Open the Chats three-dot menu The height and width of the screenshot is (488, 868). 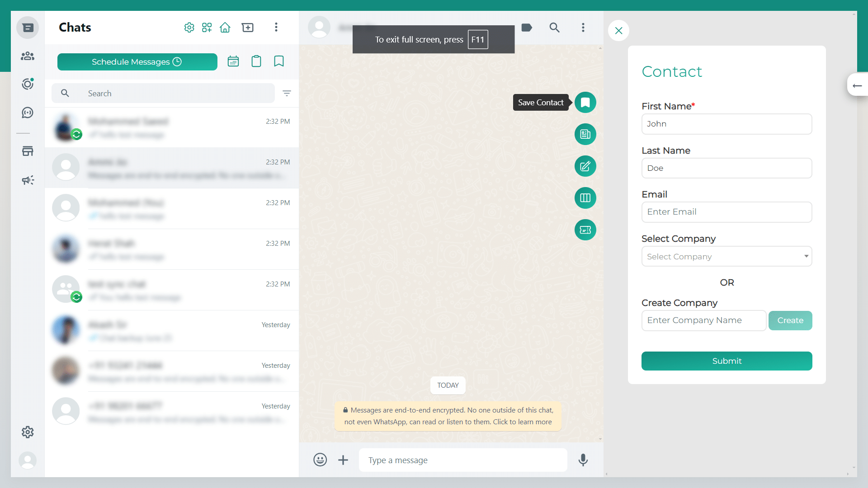coord(276,28)
